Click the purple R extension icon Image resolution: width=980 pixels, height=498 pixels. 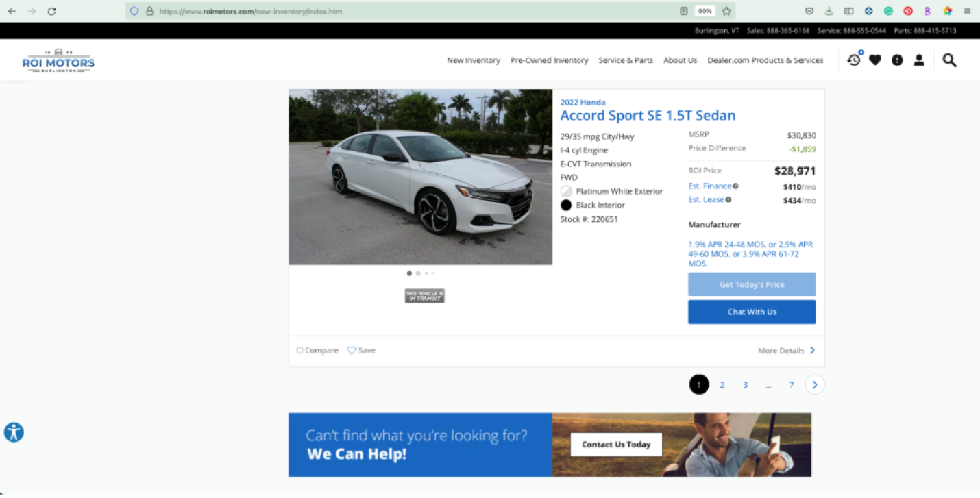click(x=928, y=11)
